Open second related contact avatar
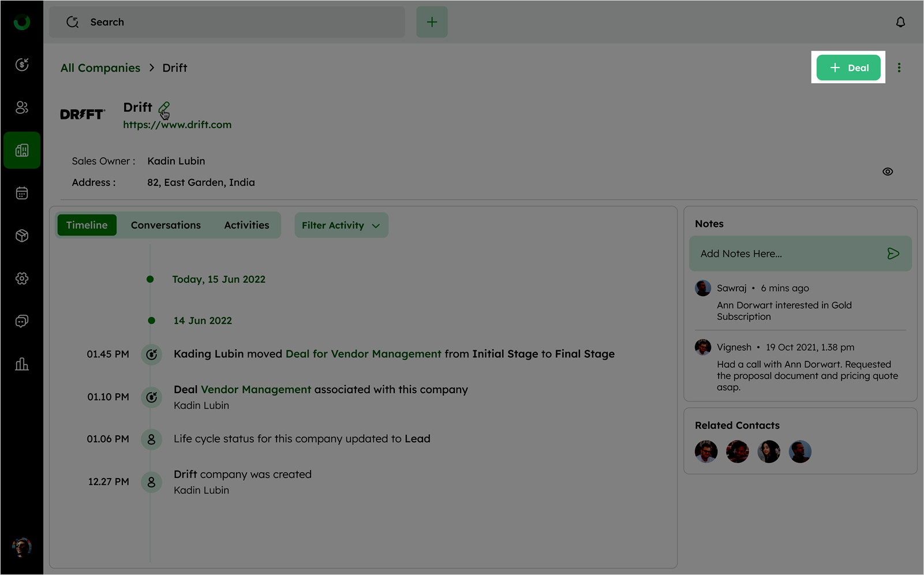 click(x=737, y=451)
